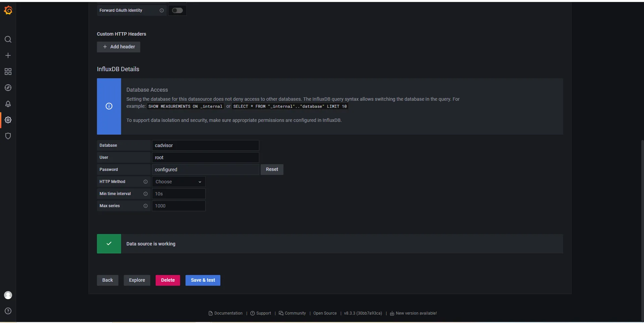Reset the configured password

tap(272, 170)
